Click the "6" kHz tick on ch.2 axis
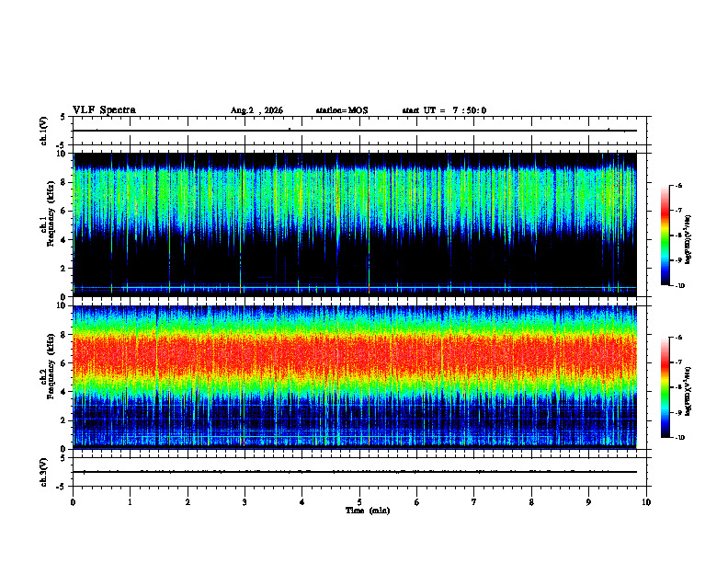 tap(63, 363)
